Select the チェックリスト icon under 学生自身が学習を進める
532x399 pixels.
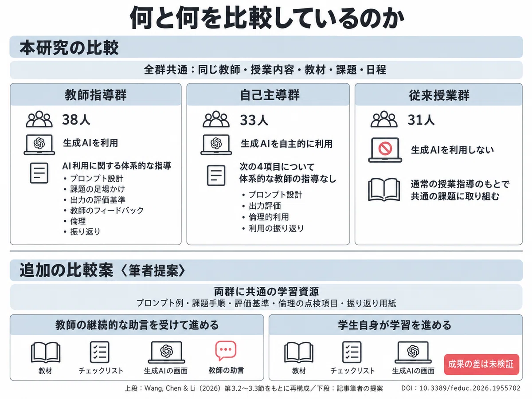[x=352, y=352]
